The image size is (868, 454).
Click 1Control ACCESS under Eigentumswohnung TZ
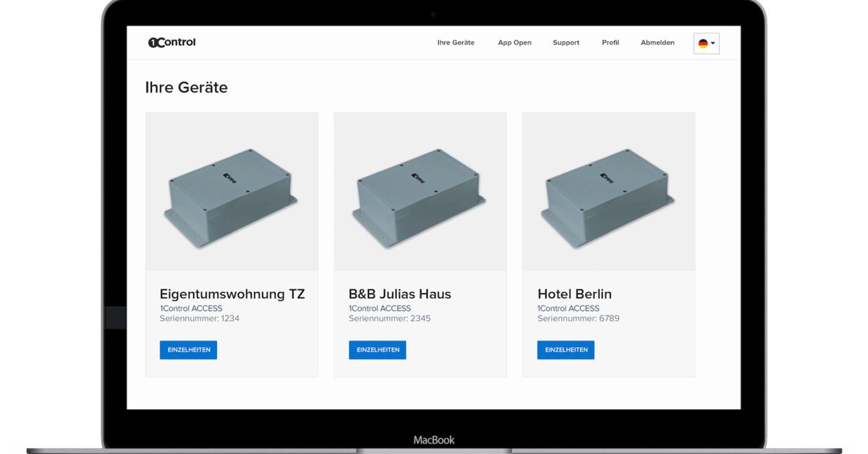[x=191, y=309]
